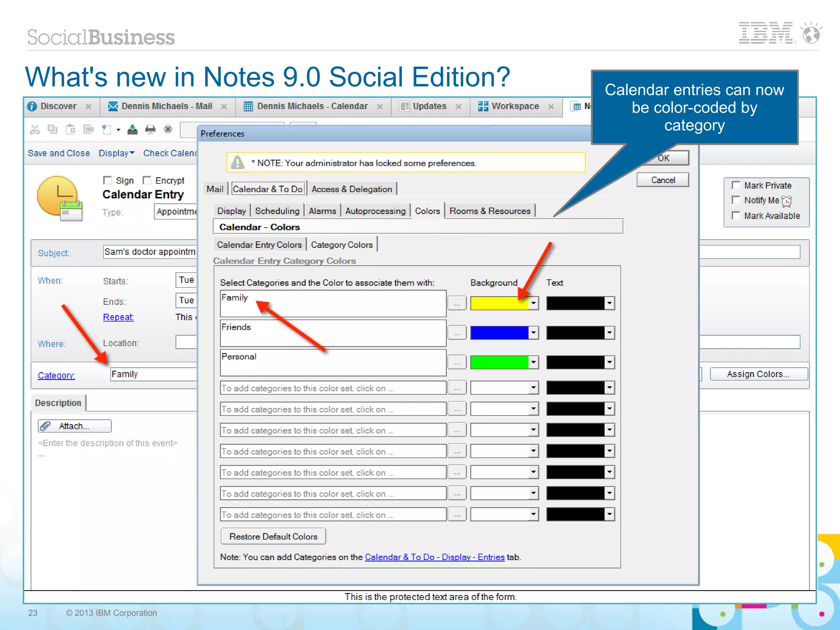Click the Workspace tiles tab icon

click(x=483, y=107)
